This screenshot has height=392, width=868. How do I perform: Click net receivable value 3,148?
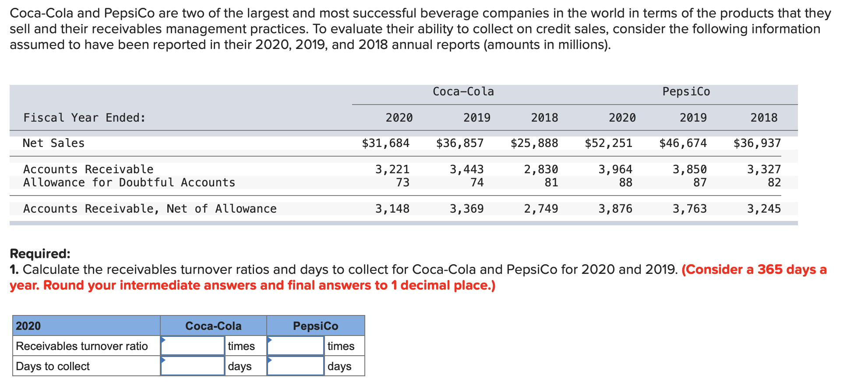[392, 209]
